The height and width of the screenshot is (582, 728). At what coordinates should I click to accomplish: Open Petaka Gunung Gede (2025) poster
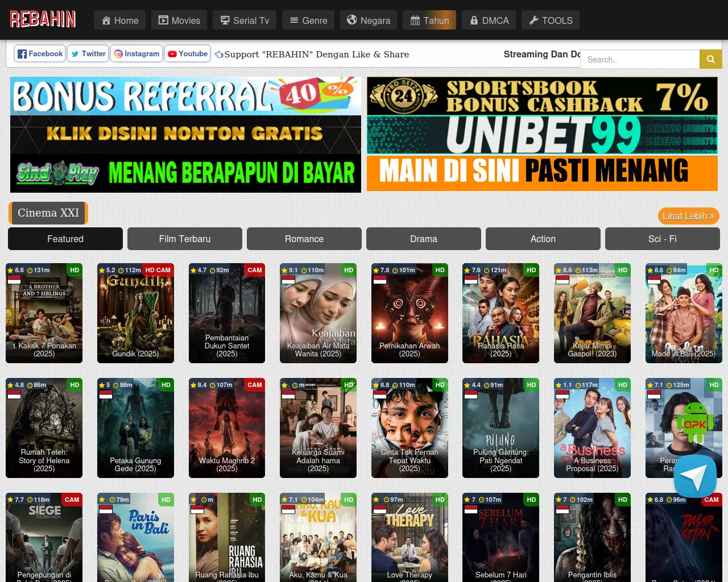click(x=135, y=428)
